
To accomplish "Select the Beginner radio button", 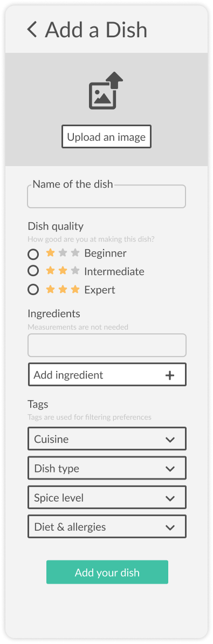I will 33,254.
